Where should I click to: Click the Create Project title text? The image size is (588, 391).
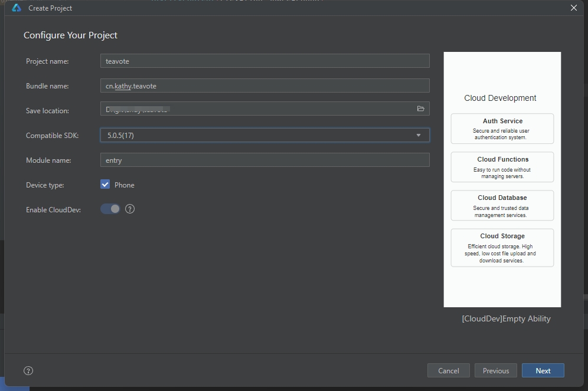coord(50,8)
